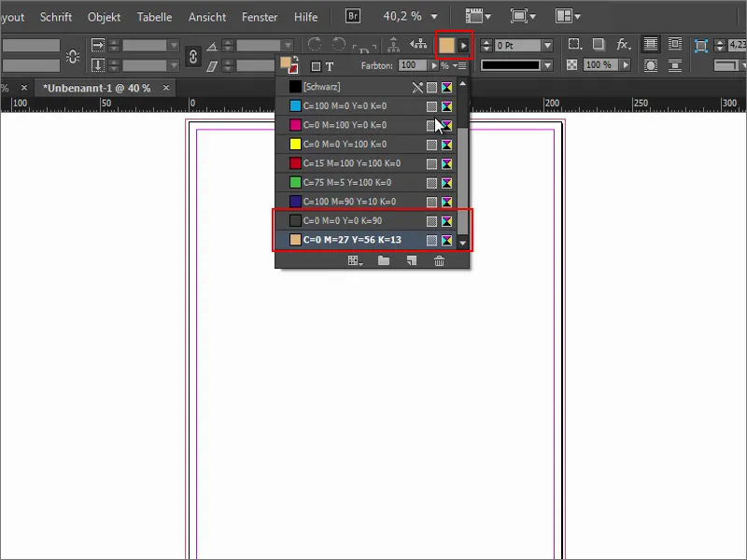Rotate 90° clockwise
The image size is (747, 560).
(315, 44)
